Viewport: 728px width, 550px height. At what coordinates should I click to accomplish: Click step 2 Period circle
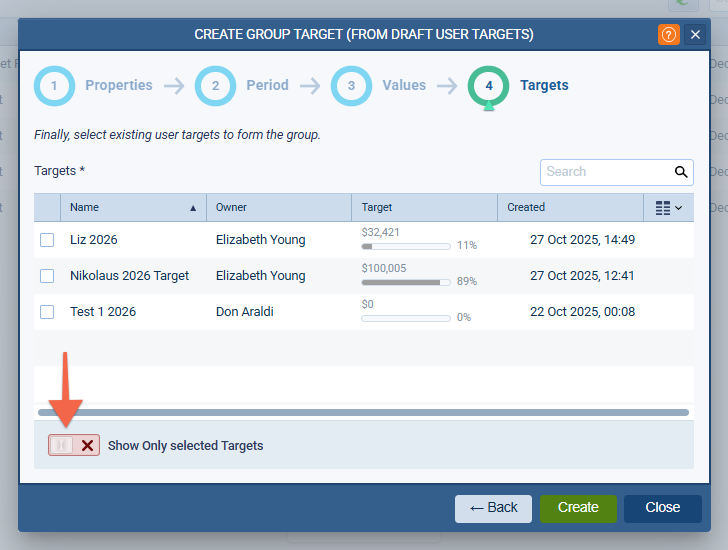click(x=215, y=86)
